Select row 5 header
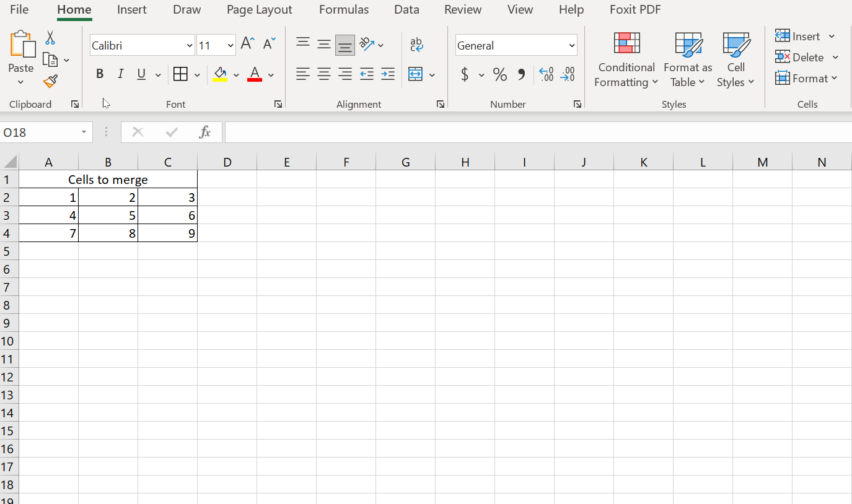The height and width of the screenshot is (504, 852). (9, 251)
